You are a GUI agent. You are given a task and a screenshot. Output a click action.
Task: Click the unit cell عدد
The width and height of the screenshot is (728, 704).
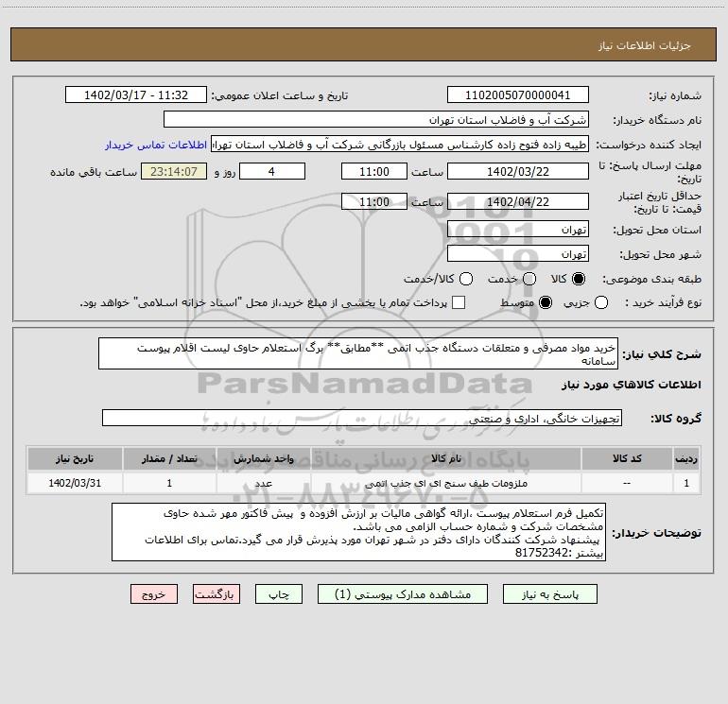[263, 484]
